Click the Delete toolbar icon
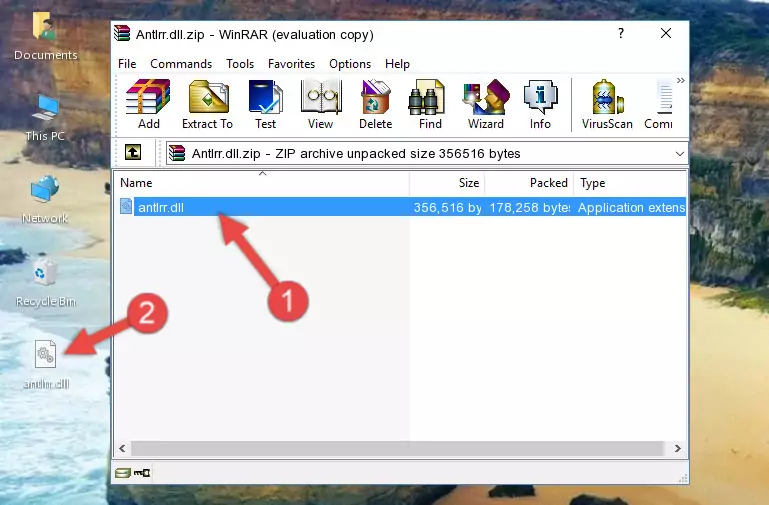This screenshot has height=505, width=769. (376, 104)
